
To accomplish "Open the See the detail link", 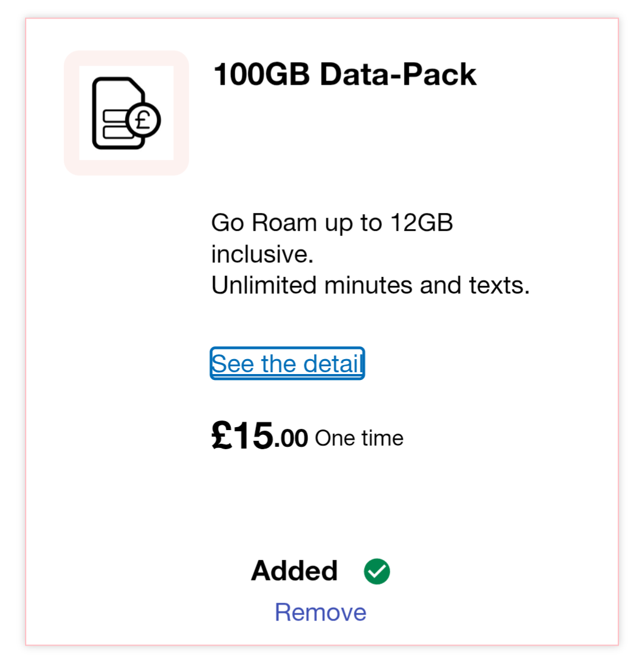I will click(x=287, y=363).
